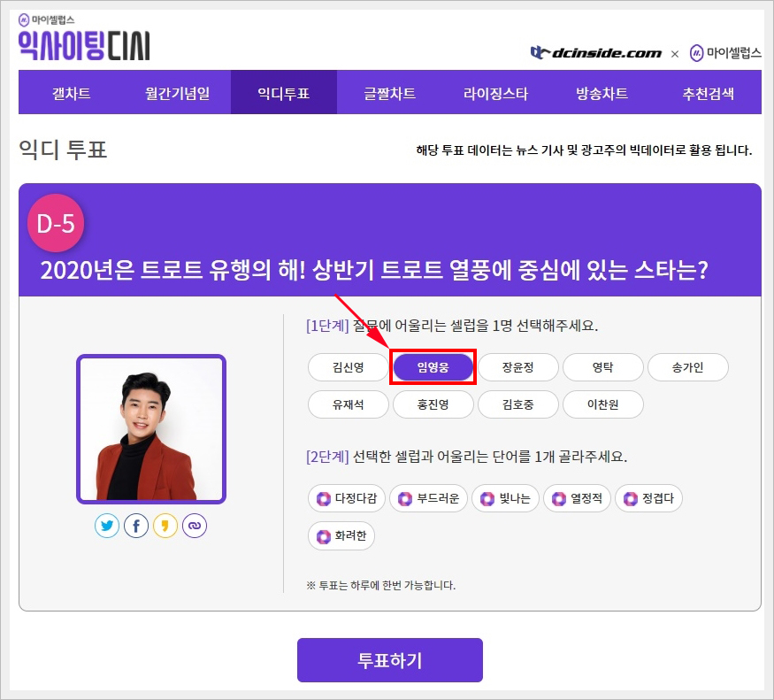Viewport: 774px width, 700px height.
Task: Click the note 투표는 하루에 한번 가능합니다
Action: [x=380, y=585]
